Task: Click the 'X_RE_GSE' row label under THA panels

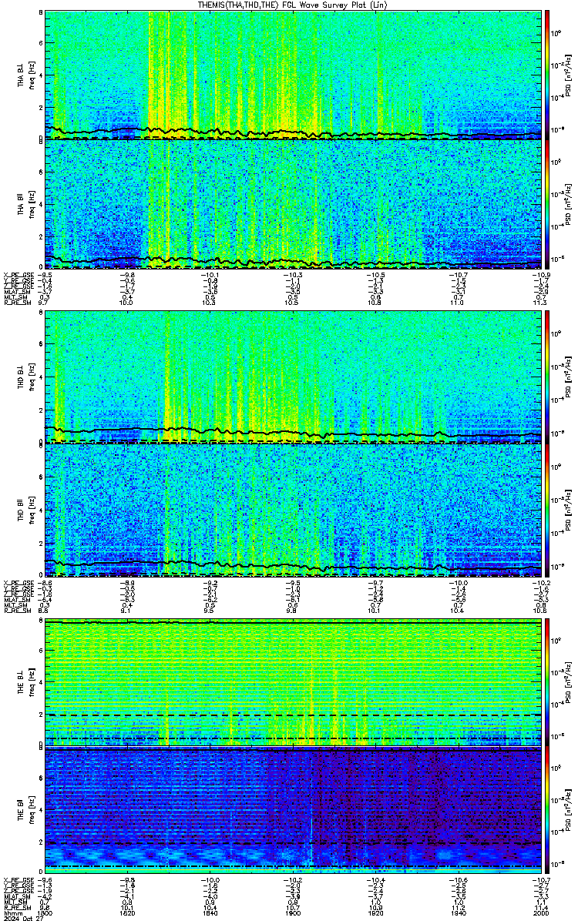Action: click(18, 275)
